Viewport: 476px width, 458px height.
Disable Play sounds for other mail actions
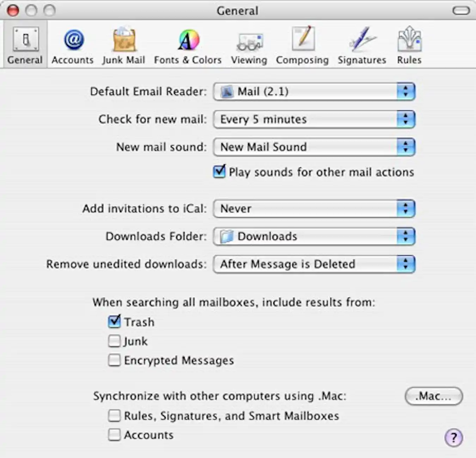(219, 172)
